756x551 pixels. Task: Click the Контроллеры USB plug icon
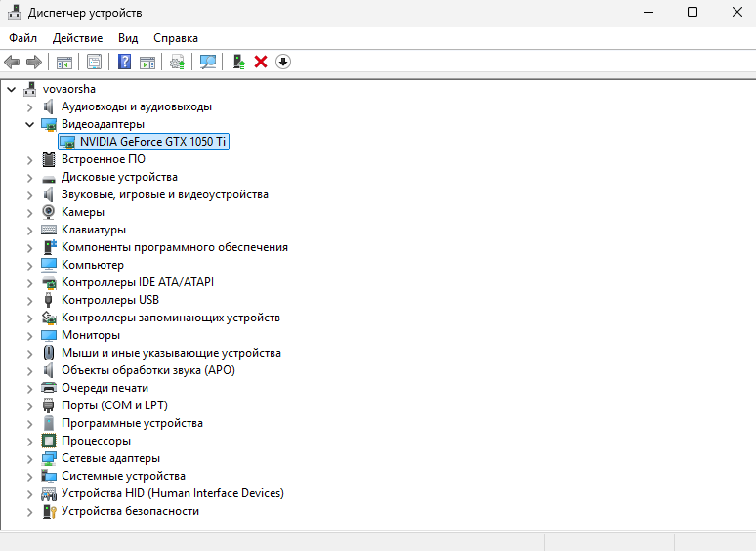tap(48, 300)
